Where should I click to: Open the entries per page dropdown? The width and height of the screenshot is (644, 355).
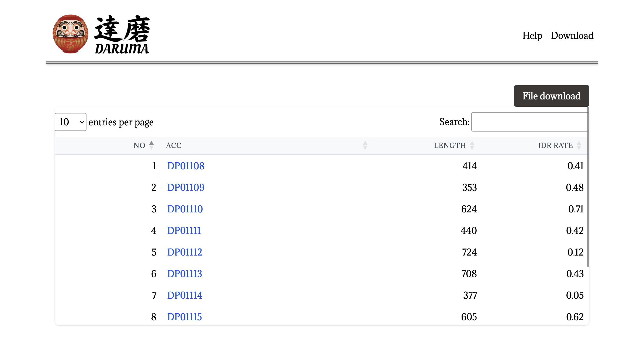(71, 122)
